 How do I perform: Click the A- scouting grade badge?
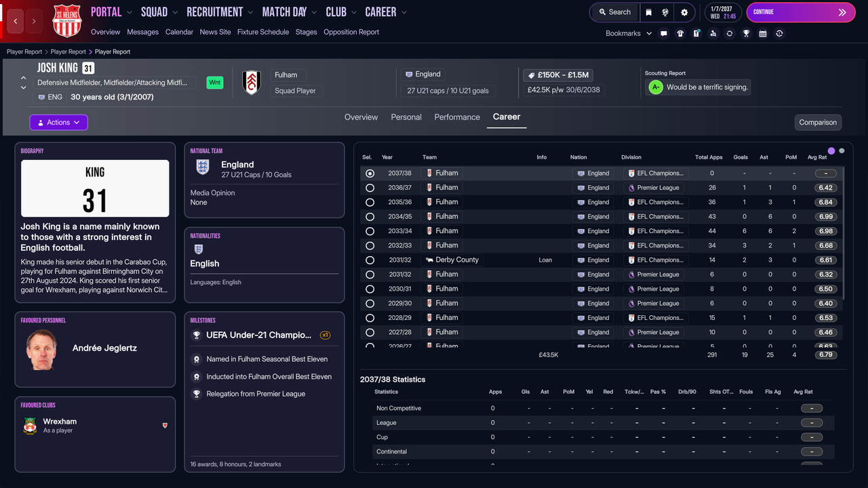(x=655, y=87)
